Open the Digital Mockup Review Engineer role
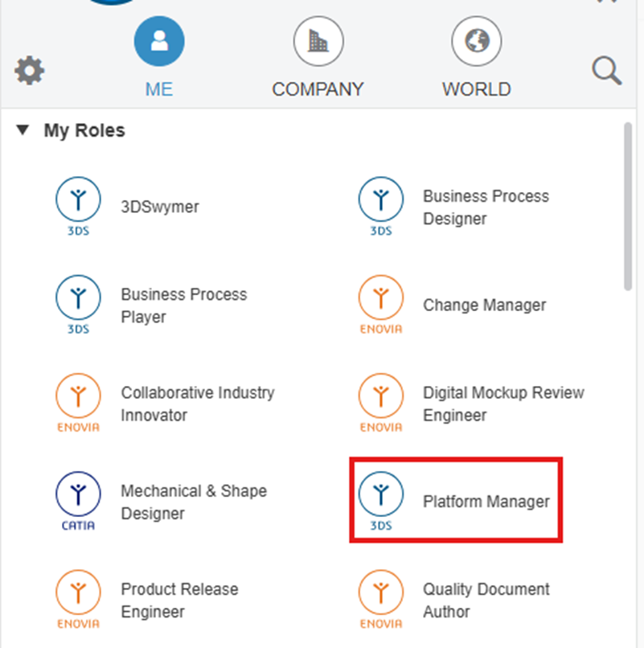Viewport: 644px width, 648px height. (503, 404)
